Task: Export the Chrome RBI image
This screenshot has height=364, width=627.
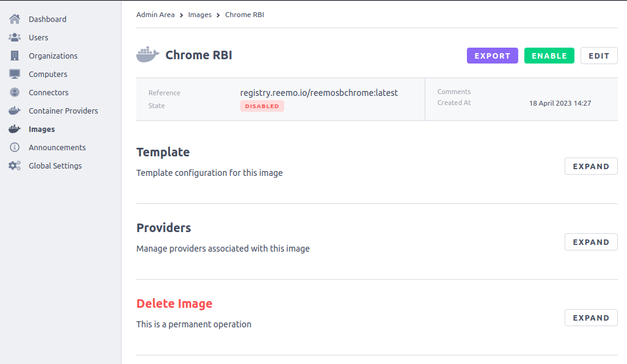Action: tap(492, 56)
